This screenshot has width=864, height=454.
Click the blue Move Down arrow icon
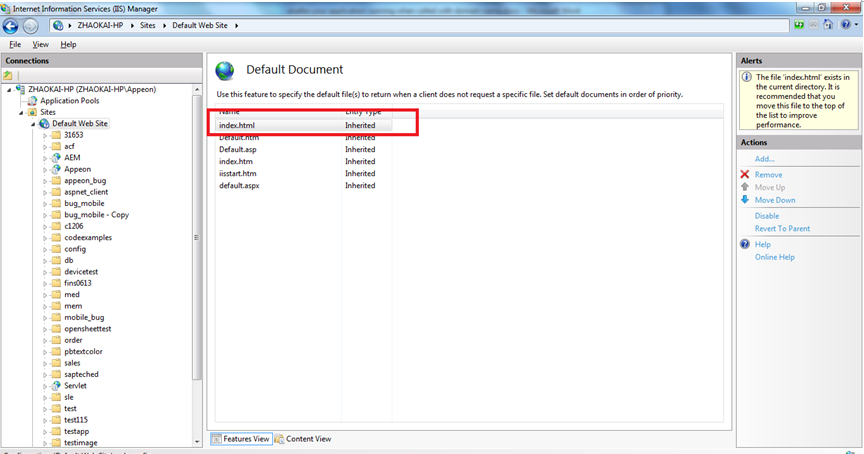click(745, 199)
